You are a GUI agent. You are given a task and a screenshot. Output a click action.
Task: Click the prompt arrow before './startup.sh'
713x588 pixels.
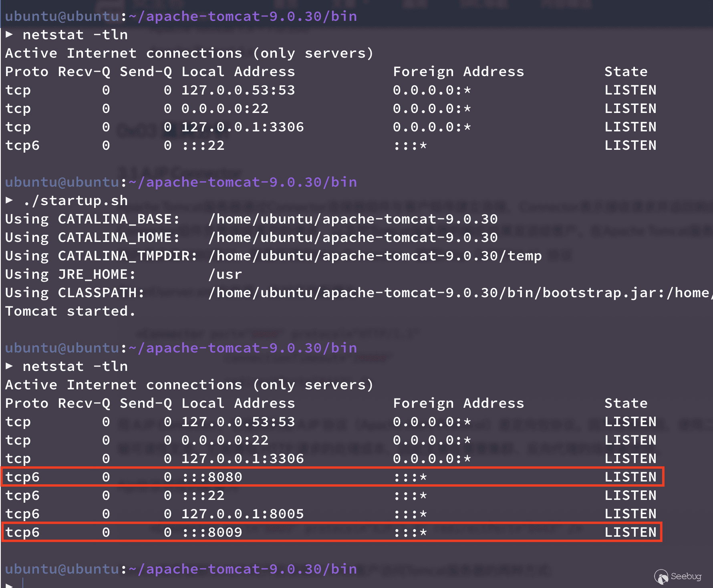pos(9,200)
